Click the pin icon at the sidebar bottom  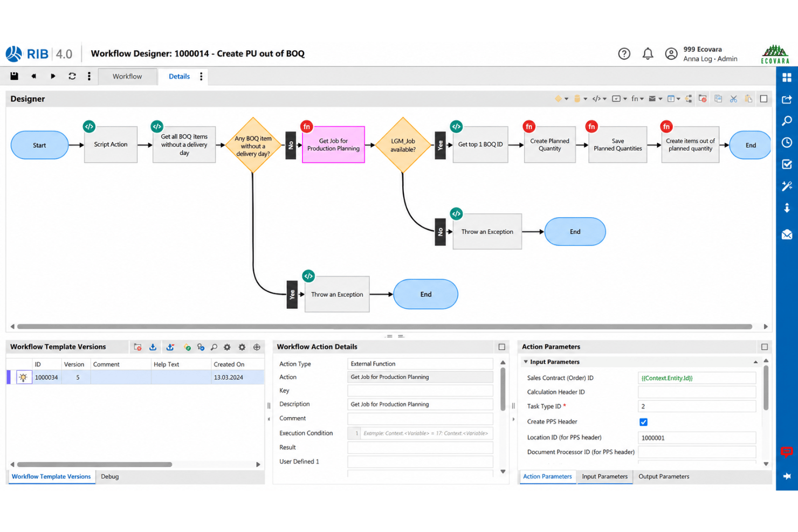tap(787, 476)
